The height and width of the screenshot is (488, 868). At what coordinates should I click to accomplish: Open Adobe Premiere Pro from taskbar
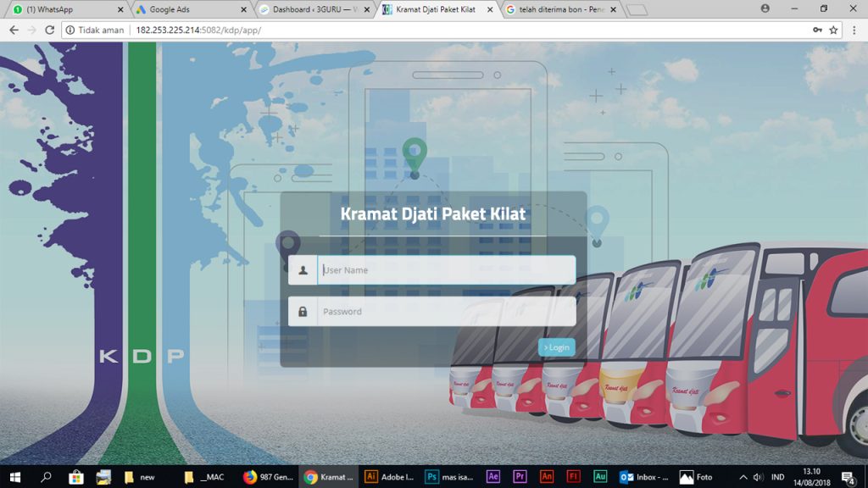click(520, 477)
